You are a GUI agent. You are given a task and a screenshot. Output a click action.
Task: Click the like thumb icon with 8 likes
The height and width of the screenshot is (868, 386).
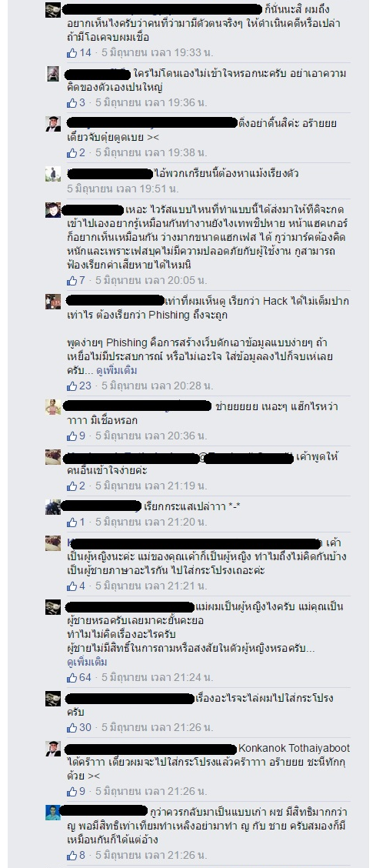click(x=72, y=855)
